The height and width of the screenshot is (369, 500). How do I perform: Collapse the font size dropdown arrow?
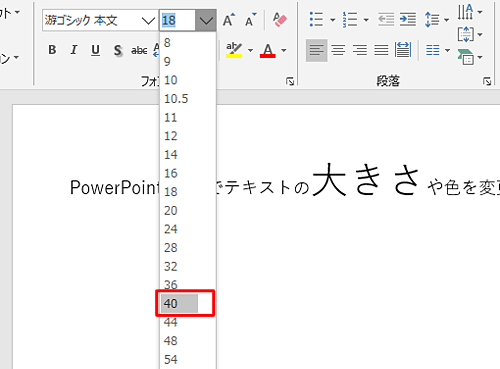coord(206,21)
